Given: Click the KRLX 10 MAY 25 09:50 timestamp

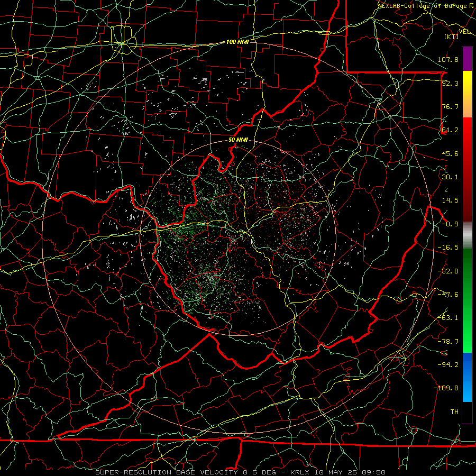Looking at the screenshot, I should coord(338,472).
